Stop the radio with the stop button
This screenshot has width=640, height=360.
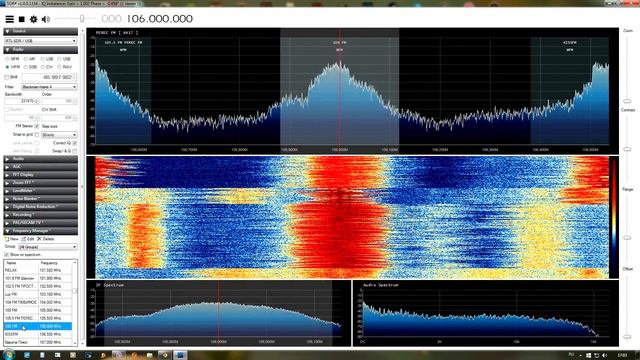[22, 19]
